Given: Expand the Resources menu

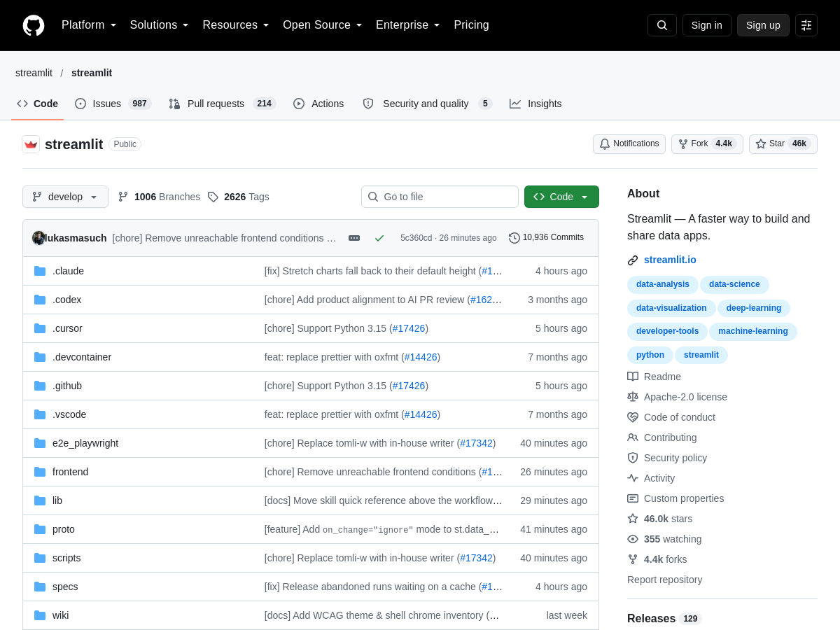Looking at the screenshot, I should click(236, 25).
